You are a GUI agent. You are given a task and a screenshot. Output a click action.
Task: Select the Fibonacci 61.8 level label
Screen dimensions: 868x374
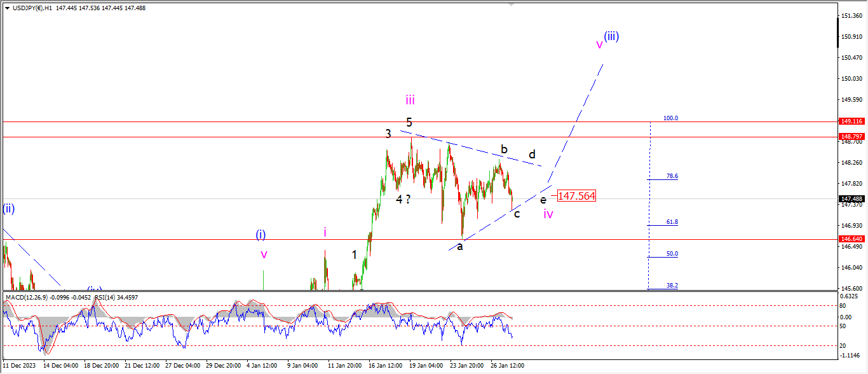tap(672, 222)
